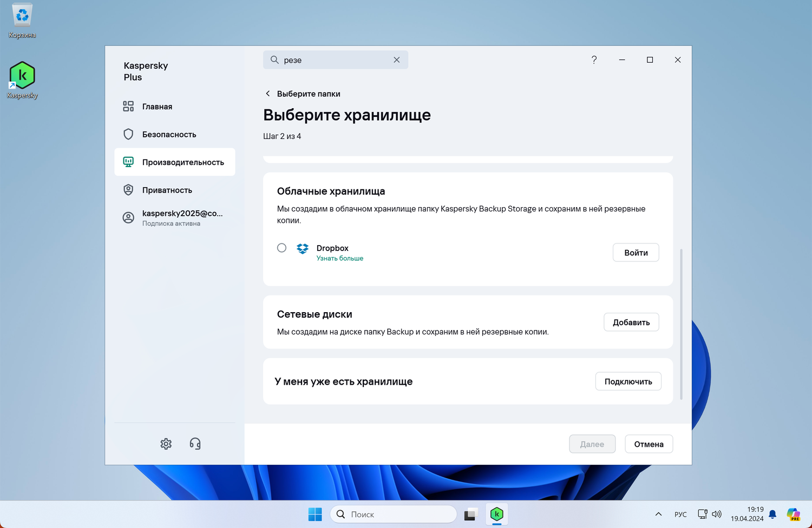Click Добавить for network drives
This screenshot has height=528, width=812.
pyautogui.click(x=631, y=322)
